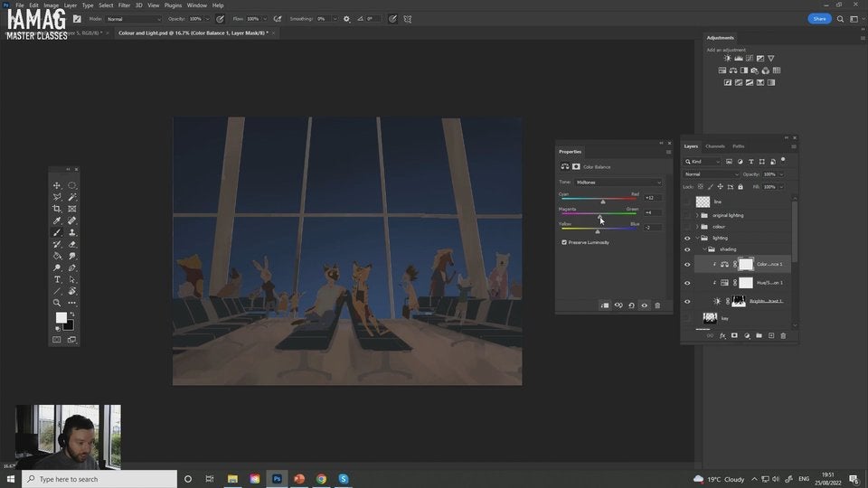Click the Share button
The width and height of the screenshot is (868, 488).
click(819, 18)
